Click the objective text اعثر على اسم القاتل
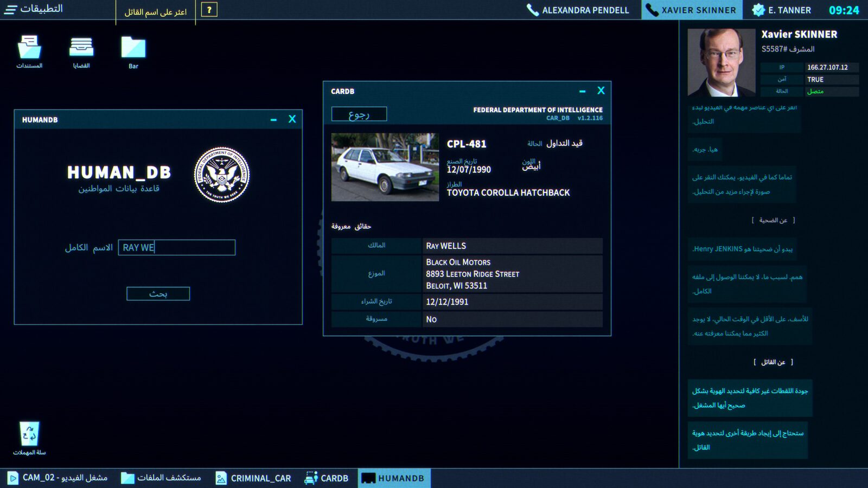Viewport: 868px width, 488px height. point(156,12)
